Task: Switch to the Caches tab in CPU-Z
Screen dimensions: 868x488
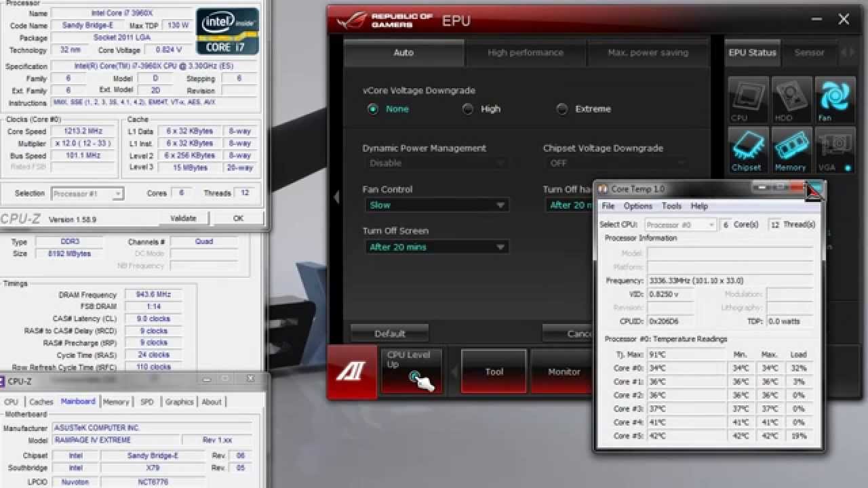Action: pyautogui.click(x=41, y=402)
